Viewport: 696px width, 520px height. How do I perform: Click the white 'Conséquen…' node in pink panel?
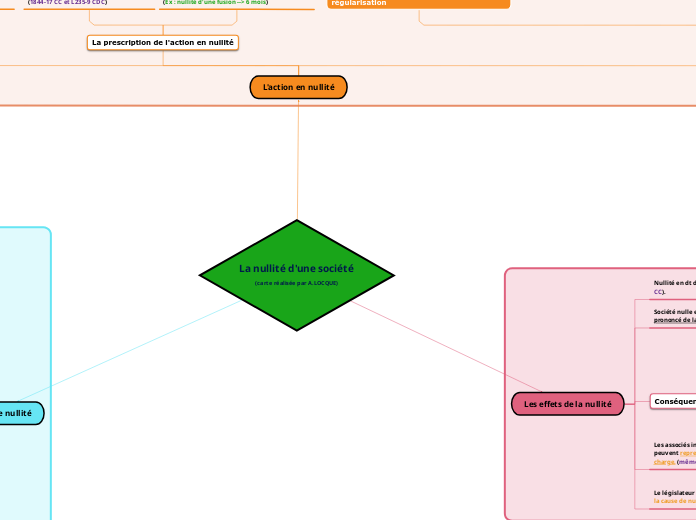point(673,401)
